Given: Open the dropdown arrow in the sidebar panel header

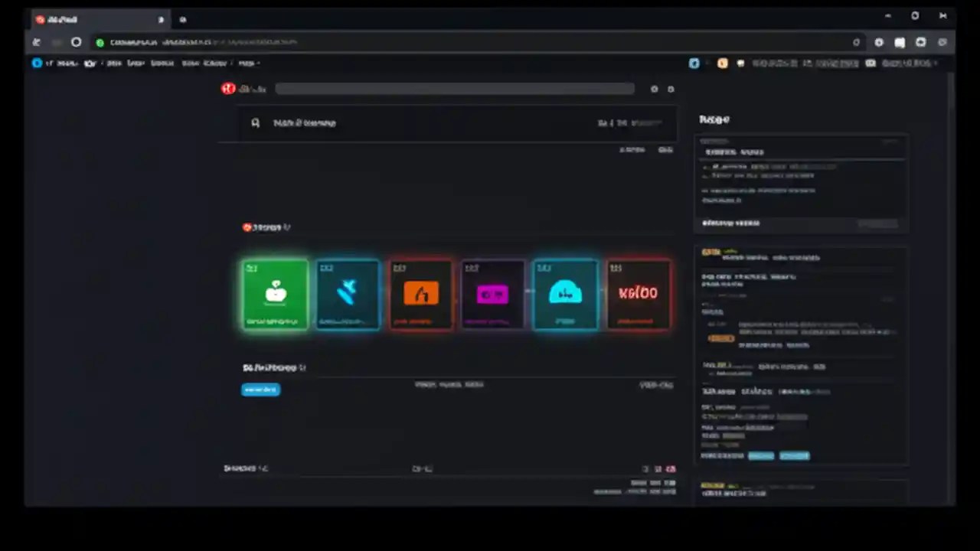Looking at the screenshot, I should pos(890,141).
